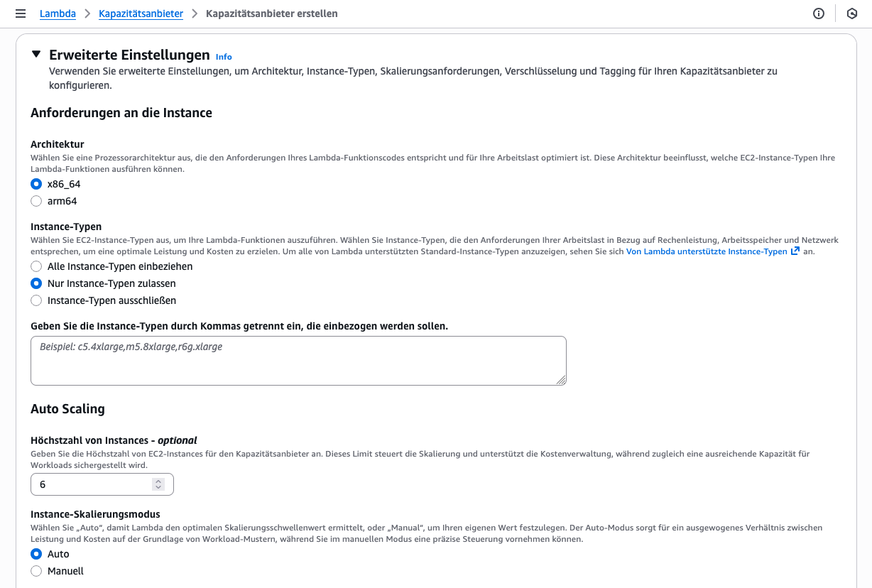Screen dimensions: 872x588
Task: Choose Alle Instance-Typen einbeziehen
Action: pyautogui.click(x=37, y=266)
